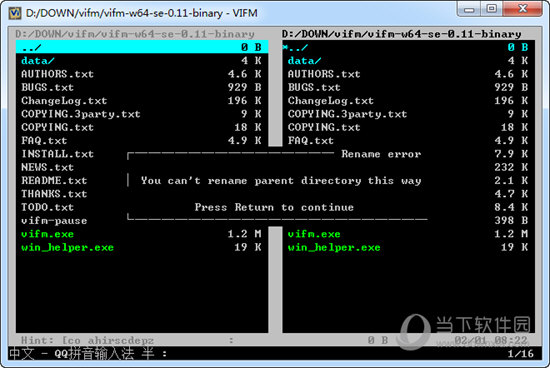Image resolution: width=550 pixels, height=368 pixels.
Task: Select vifm-pause in the left pane
Action: point(54,221)
